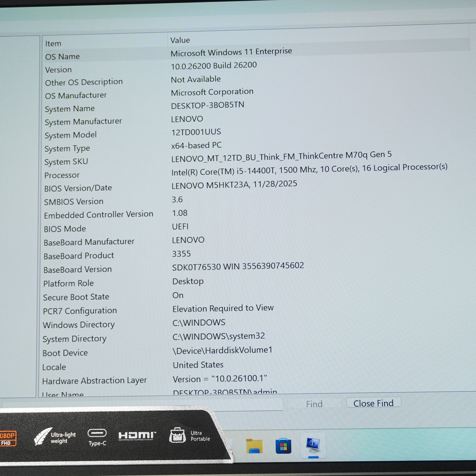Open File Explorer from the taskbar
This screenshot has width=476, height=476.
pyautogui.click(x=254, y=446)
